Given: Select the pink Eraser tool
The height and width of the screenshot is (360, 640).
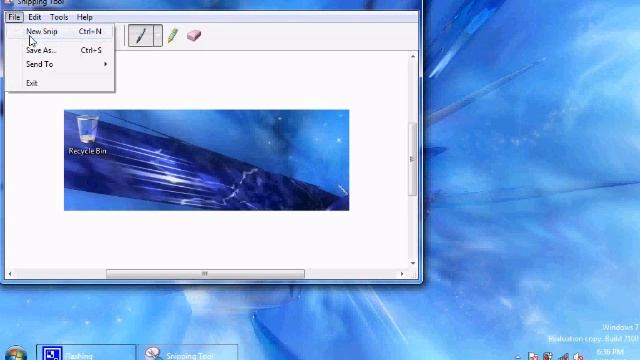Looking at the screenshot, I should [194, 36].
